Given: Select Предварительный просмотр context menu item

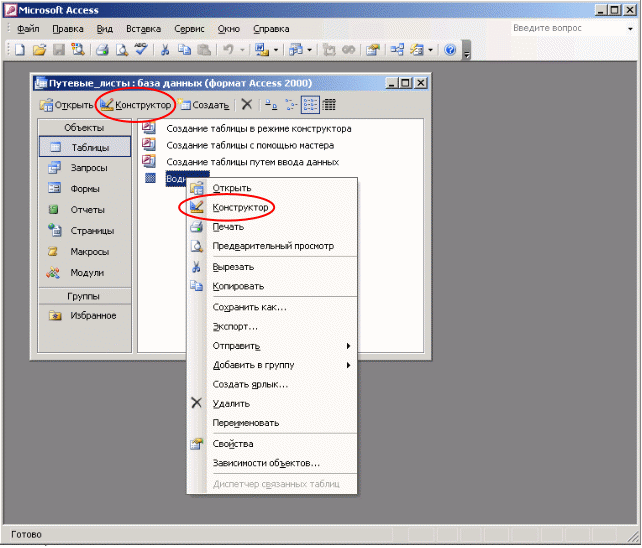Looking at the screenshot, I should pos(272,246).
